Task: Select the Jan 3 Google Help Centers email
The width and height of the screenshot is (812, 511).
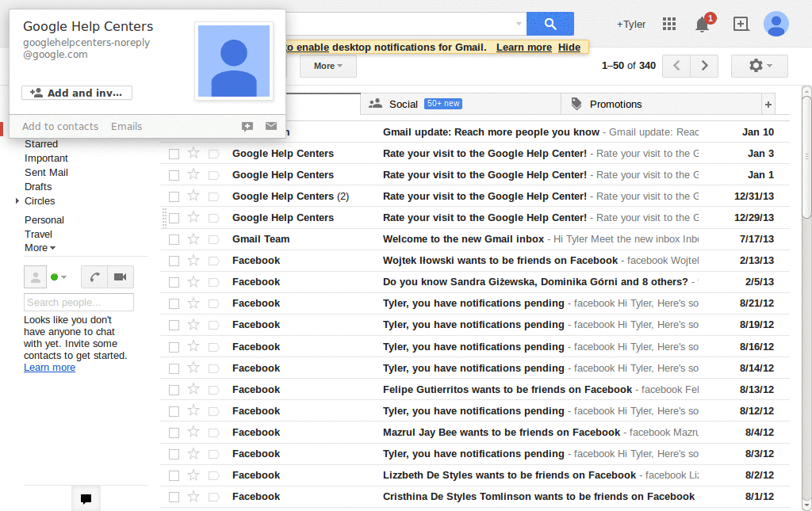Action: 174,154
